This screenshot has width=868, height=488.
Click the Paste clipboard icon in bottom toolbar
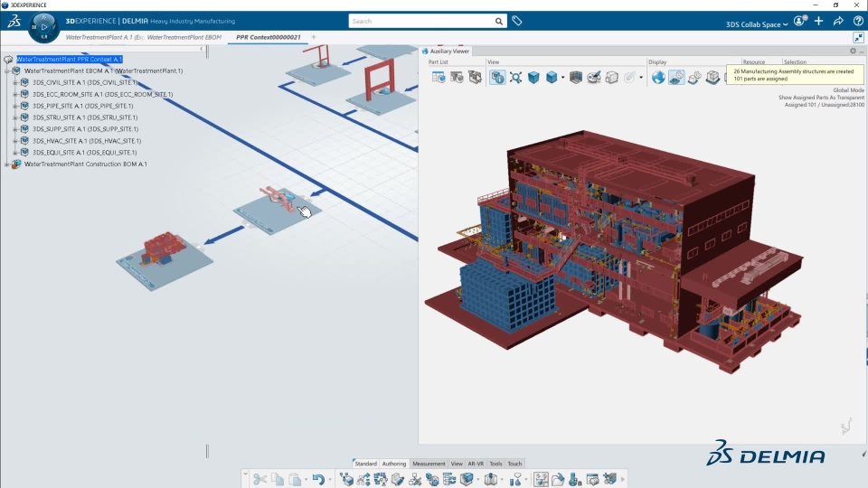pos(295,479)
